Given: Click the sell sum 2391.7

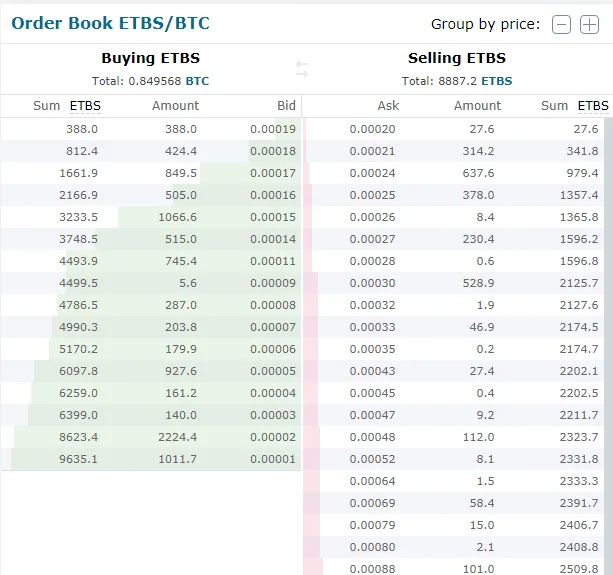Looking at the screenshot, I should (579, 503).
